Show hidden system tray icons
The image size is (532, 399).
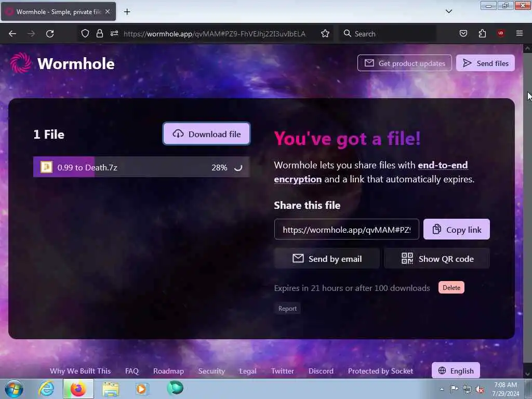coord(442,389)
